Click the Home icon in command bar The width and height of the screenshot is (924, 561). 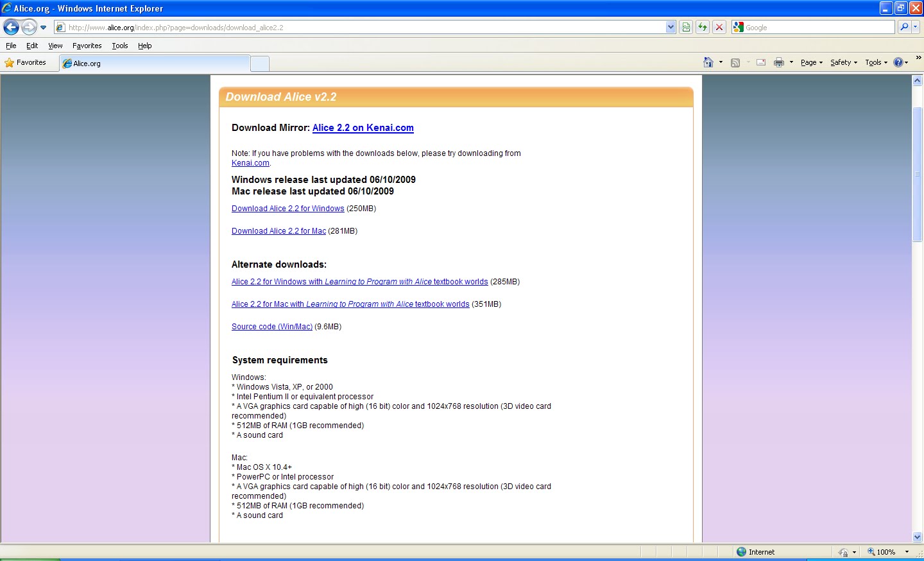pyautogui.click(x=708, y=62)
